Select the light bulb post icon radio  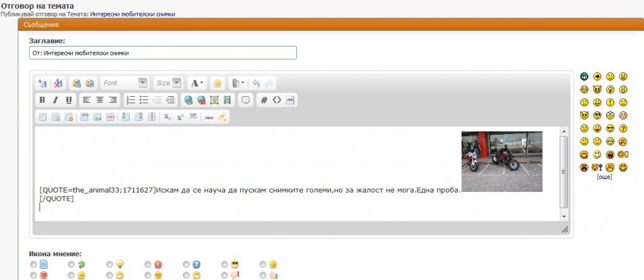tap(110, 264)
